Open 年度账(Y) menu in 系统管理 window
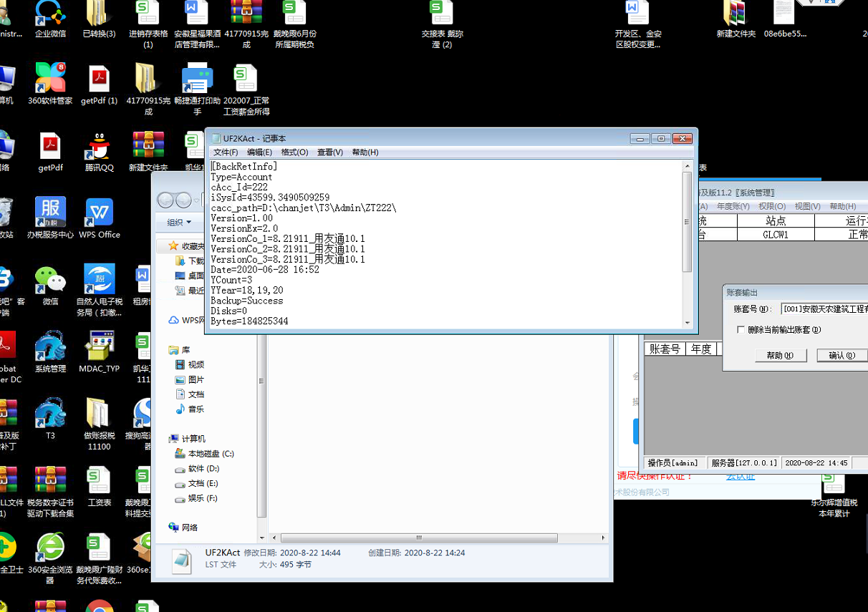Viewport: 868px width, 612px height. coord(733,206)
